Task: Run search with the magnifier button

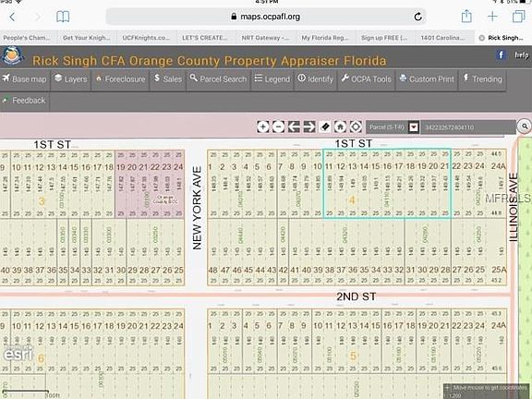Action: coord(525,127)
